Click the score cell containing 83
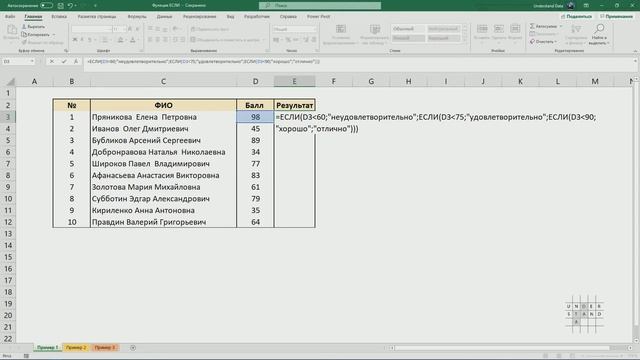Image resolution: width=640 pixels, height=360 pixels. [x=255, y=176]
